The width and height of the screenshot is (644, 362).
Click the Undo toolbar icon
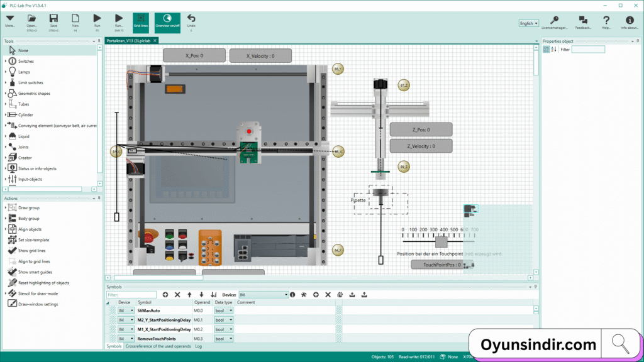click(x=191, y=20)
